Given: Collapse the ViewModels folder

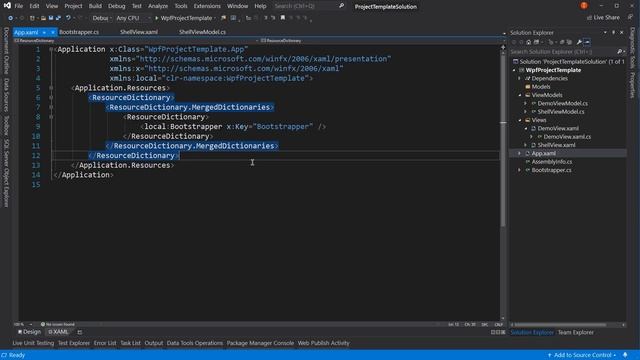Looking at the screenshot, I should point(520,95).
